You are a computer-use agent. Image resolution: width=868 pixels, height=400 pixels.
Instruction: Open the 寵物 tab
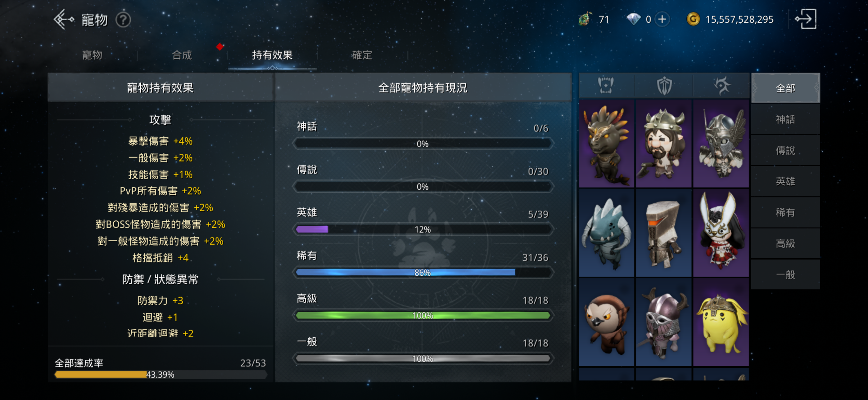click(x=92, y=55)
